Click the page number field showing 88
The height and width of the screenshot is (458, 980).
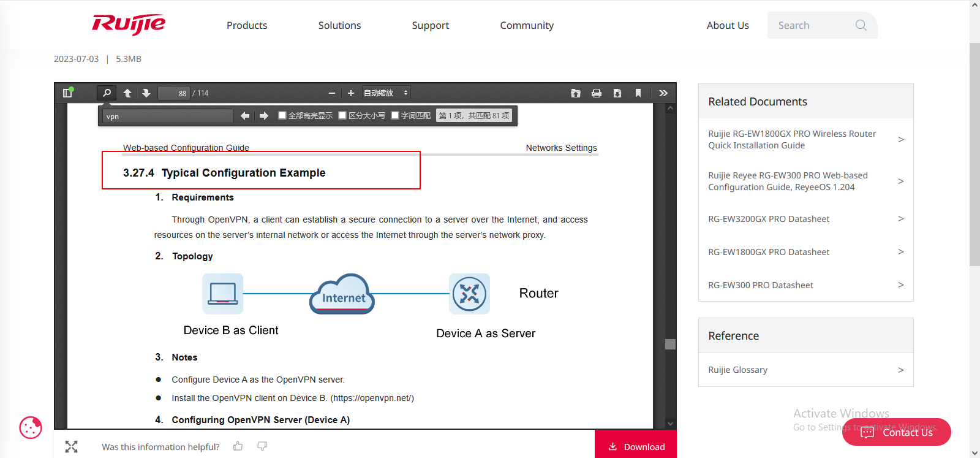pyautogui.click(x=174, y=93)
